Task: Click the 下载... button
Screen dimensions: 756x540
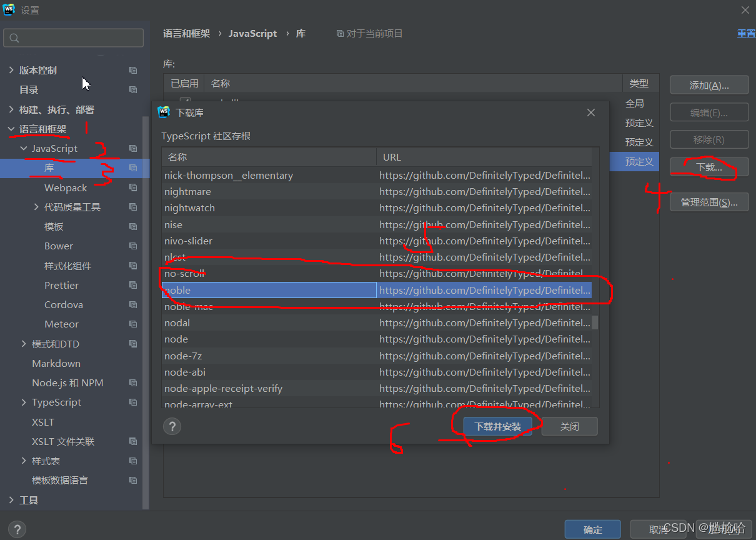Action: tap(709, 167)
